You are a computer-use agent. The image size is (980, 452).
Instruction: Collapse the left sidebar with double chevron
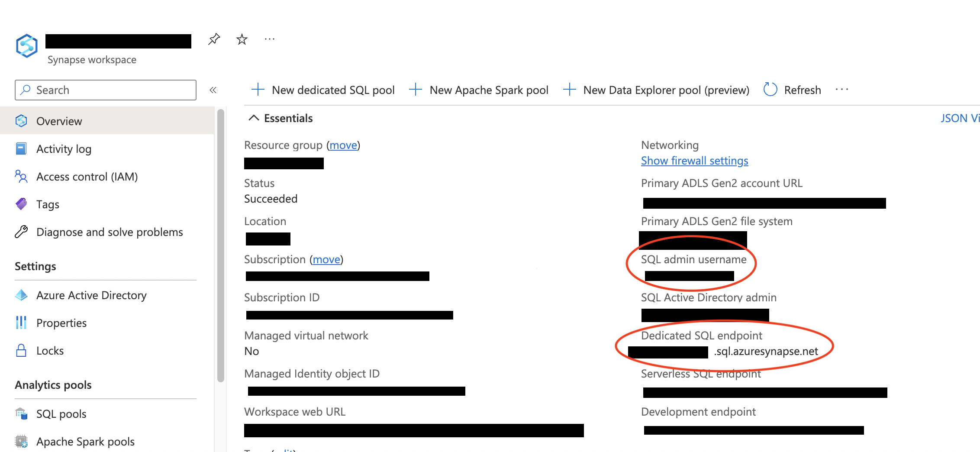(x=213, y=90)
